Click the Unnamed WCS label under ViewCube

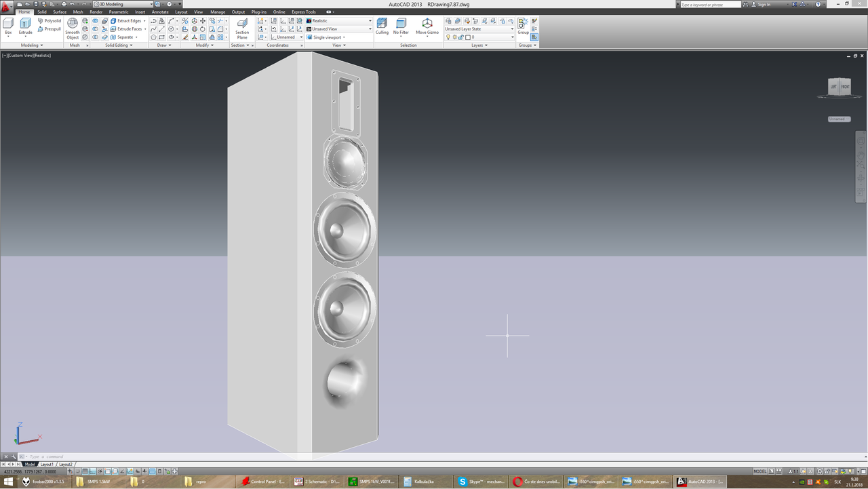839,119
